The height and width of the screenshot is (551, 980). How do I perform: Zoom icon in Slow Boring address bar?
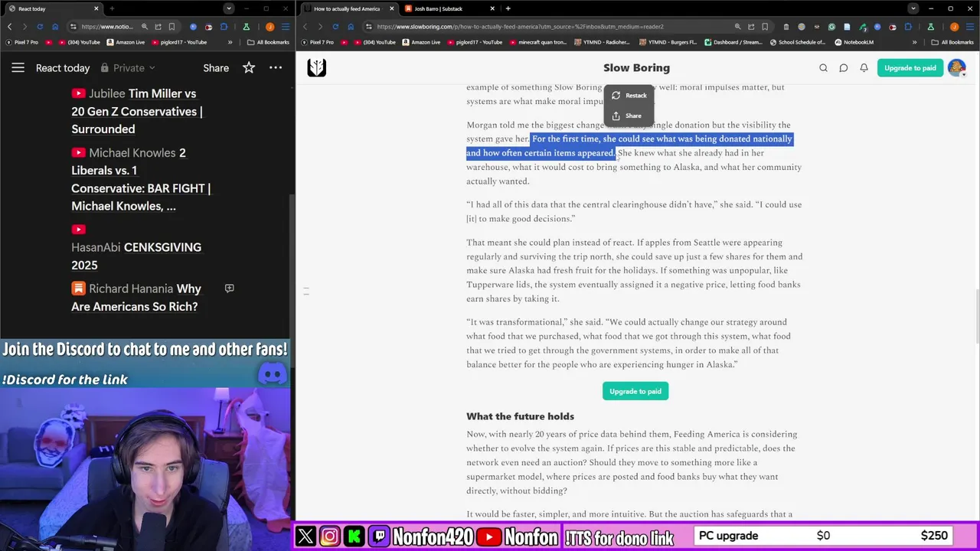(737, 26)
